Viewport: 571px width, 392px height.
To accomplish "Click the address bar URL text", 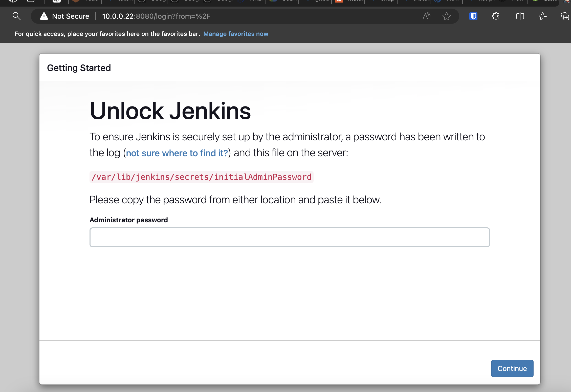I will coord(156,16).
